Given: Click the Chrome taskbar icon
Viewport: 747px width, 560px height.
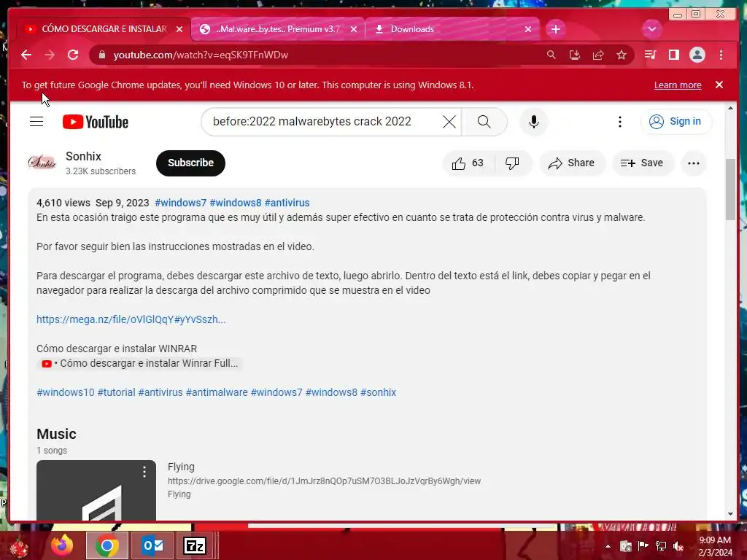Looking at the screenshot, I should pos(107,545).
